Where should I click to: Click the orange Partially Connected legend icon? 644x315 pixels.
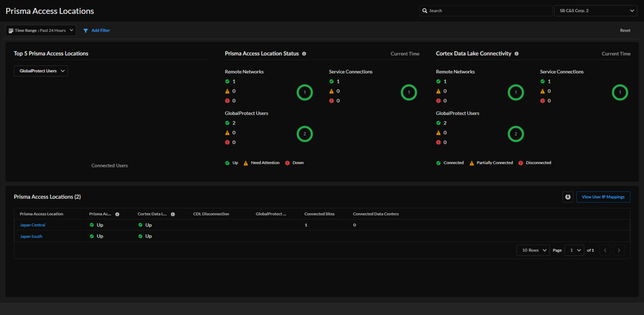[472, 163]
